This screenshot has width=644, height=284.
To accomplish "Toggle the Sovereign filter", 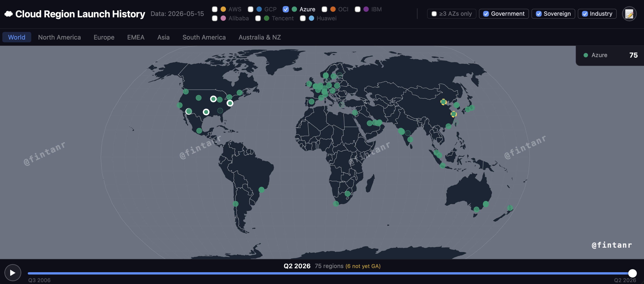I will pyautogui.click(x=553, y=14).
